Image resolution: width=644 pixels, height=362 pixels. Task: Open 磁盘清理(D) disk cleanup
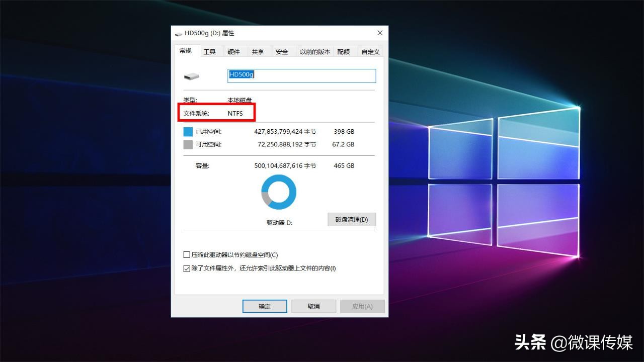(x=352, y=220)
